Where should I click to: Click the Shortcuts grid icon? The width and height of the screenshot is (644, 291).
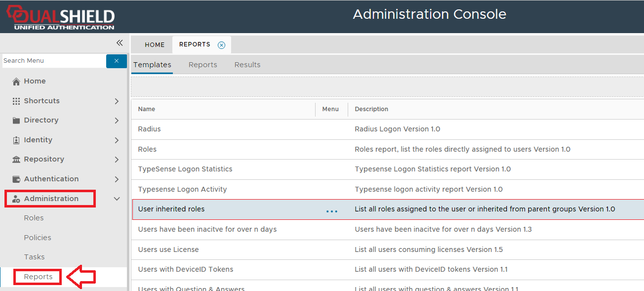pos(16,101)
